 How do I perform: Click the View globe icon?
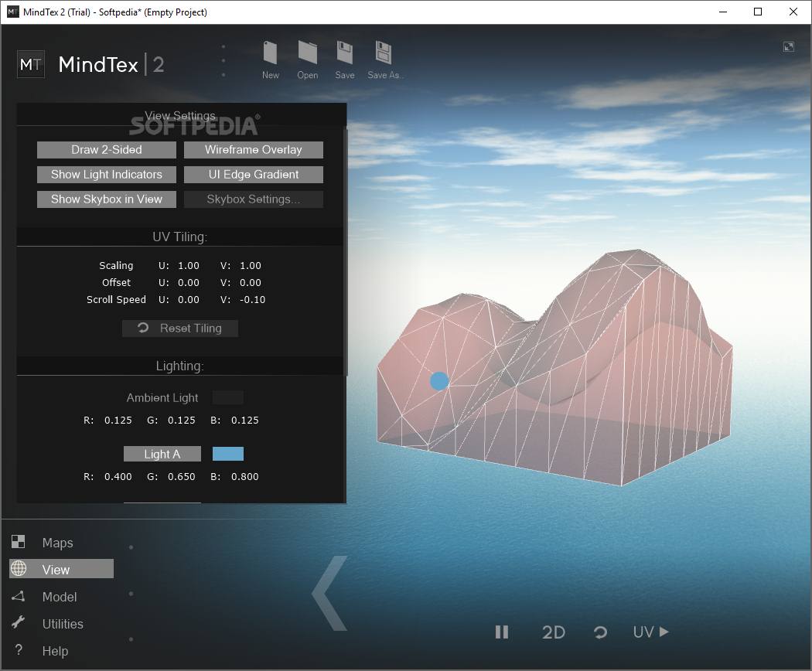click(19, 568)
